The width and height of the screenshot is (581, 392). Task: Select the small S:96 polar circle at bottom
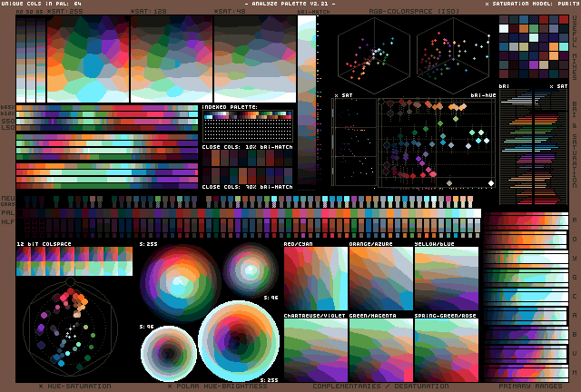169,354
